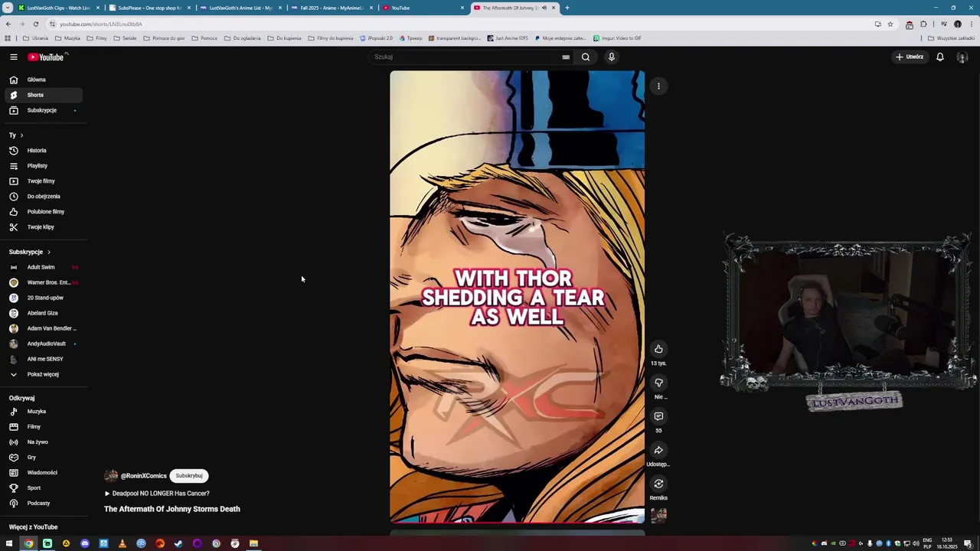
Task: Start voice search with the microphone
Action: (611, 57)
